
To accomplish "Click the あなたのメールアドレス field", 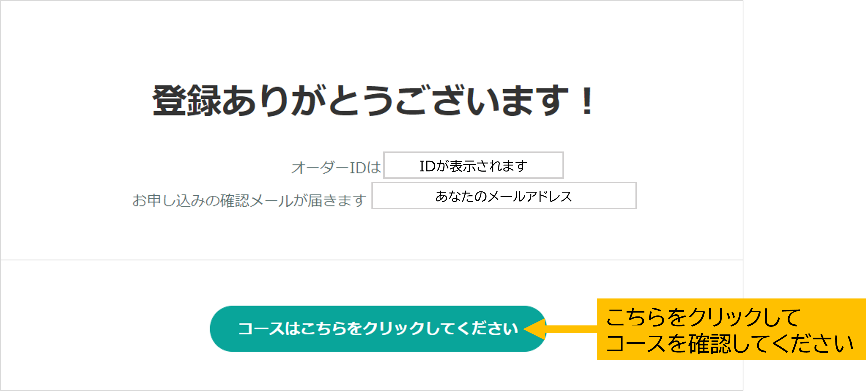I will [504, 196].
